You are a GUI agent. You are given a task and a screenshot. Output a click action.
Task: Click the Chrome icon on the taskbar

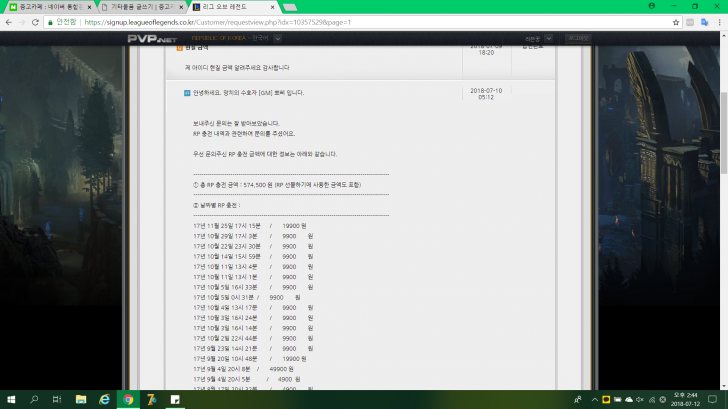127,399
